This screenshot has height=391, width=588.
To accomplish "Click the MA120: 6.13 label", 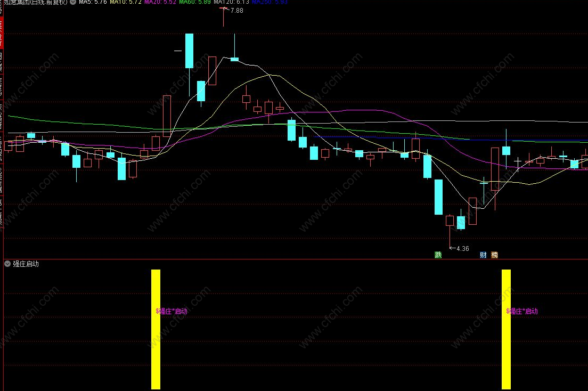I will coord(231,2).
